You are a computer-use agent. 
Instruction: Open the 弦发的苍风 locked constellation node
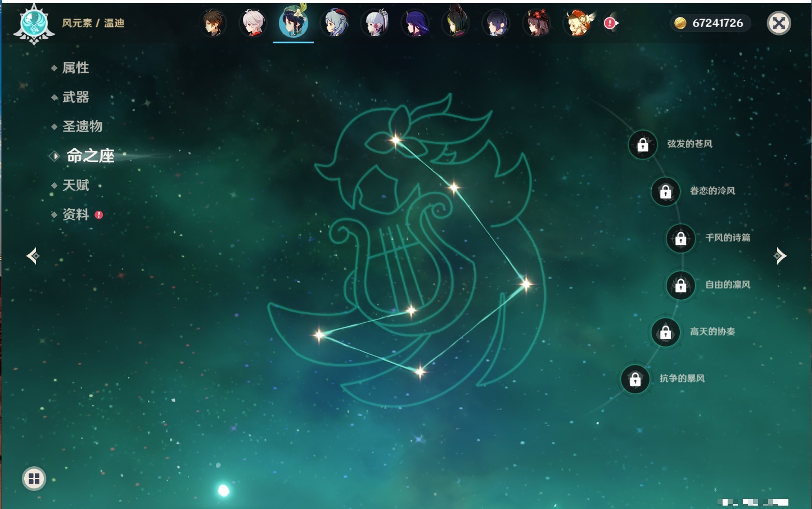coord(643,145)
